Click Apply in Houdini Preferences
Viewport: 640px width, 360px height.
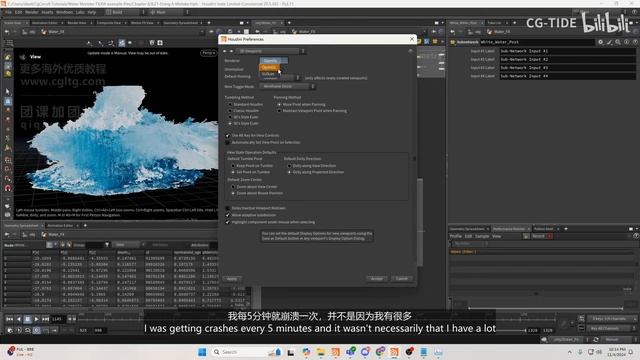[x=232, y=279]
